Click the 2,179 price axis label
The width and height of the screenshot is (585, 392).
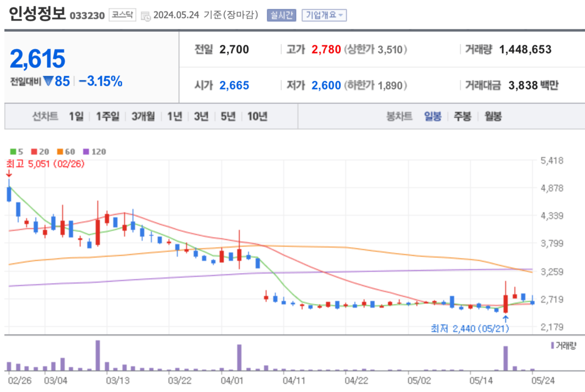click(x=552, y=327)
